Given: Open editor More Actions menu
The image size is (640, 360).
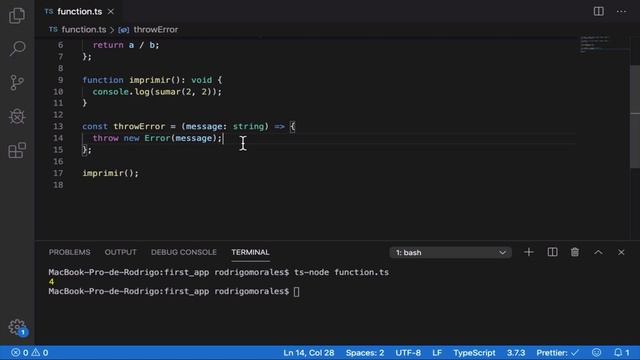Looking at the screenshot, I should click(x=621, y=11).
